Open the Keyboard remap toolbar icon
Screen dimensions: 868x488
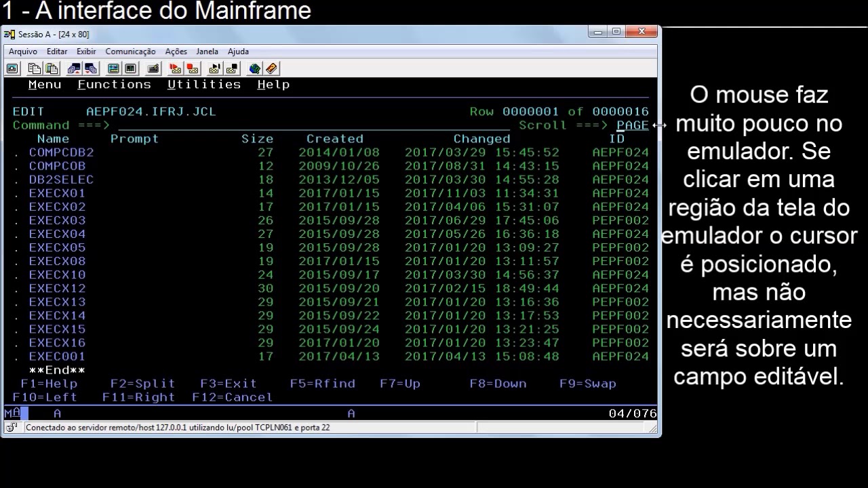[x=153, y=68]
